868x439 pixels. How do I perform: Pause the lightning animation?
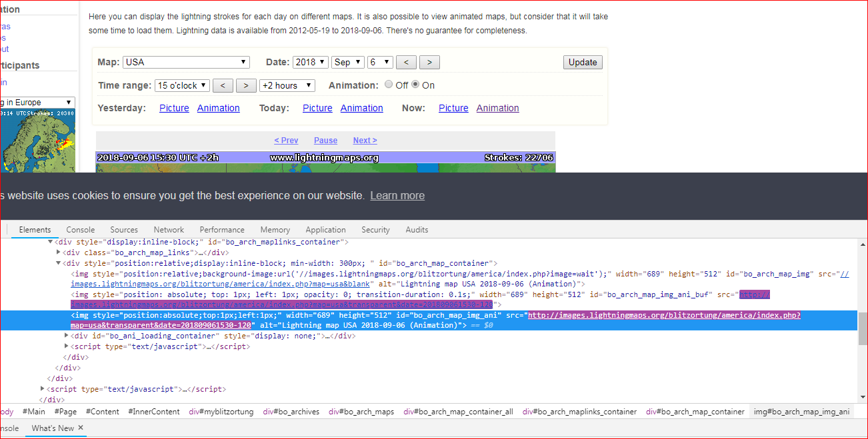(325, 141)
